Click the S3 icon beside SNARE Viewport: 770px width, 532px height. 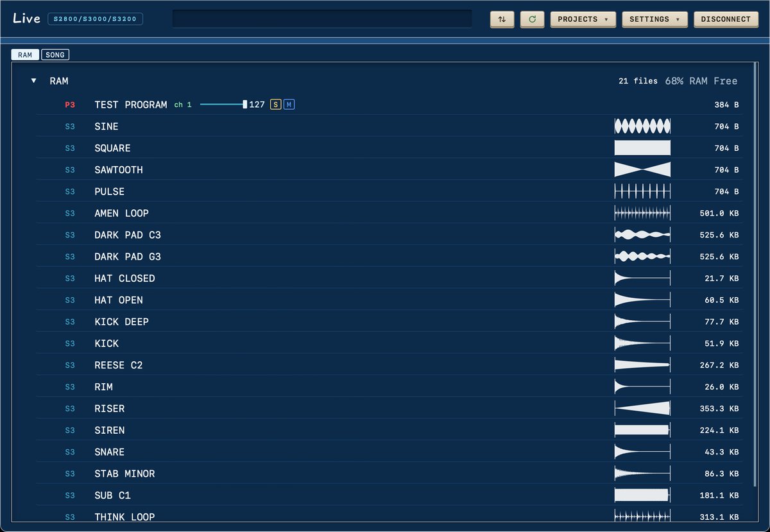point(70,452)
